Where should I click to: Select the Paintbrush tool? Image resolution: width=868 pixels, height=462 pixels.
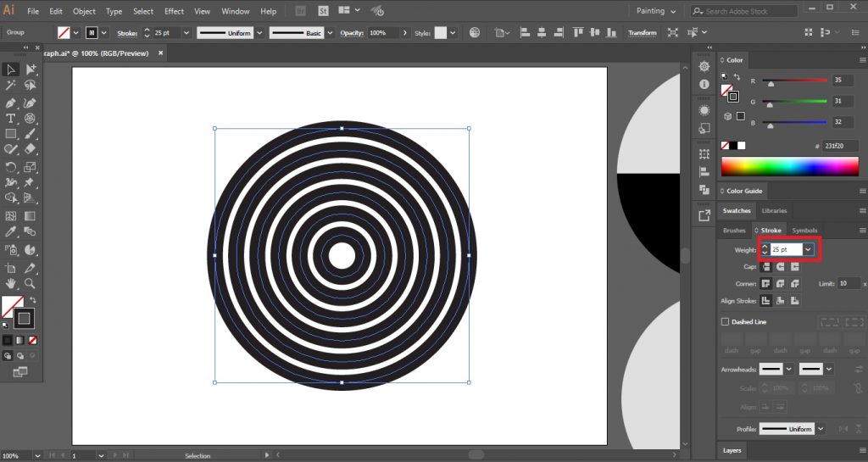(31, 134)
